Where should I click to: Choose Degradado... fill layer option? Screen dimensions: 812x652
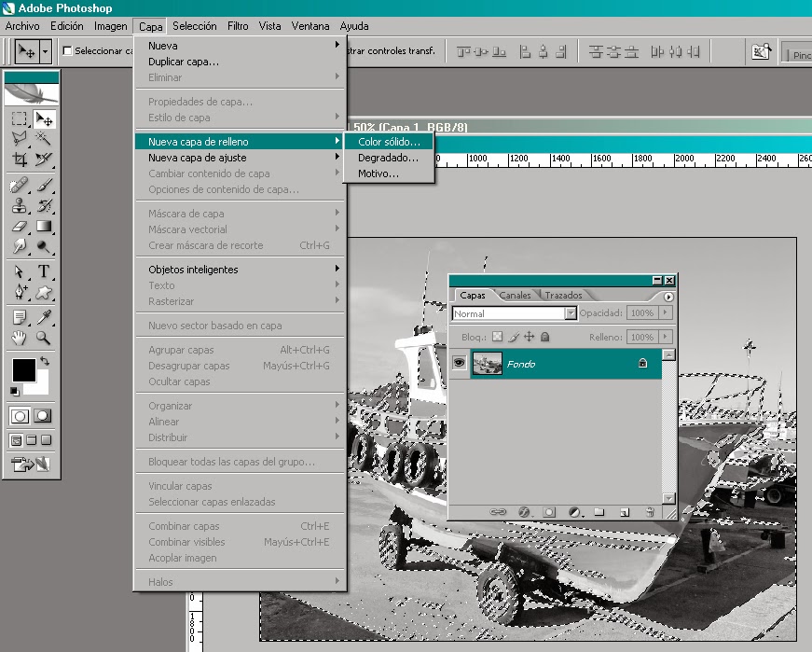pos(389,158)
